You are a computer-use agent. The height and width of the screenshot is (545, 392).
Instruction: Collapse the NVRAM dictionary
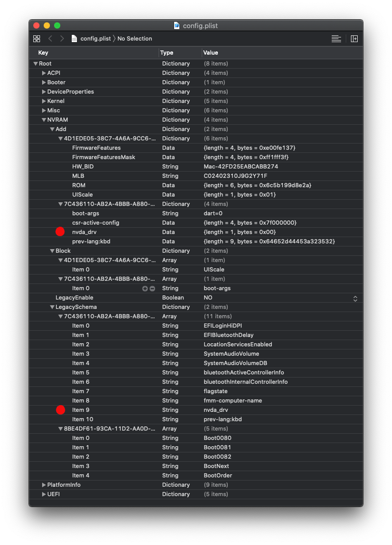click(x=44, y=120)
